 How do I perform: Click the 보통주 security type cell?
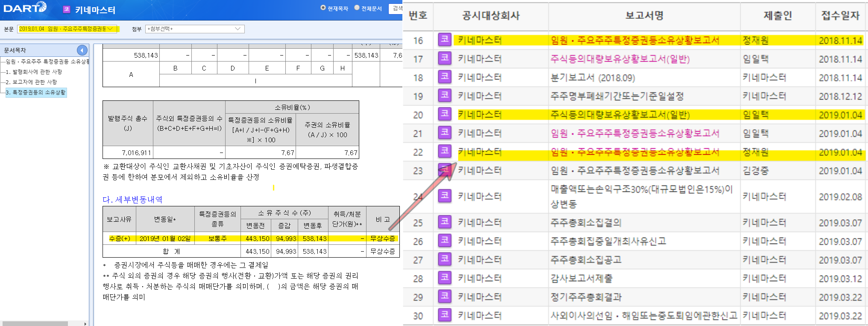[x=217, y=238]
